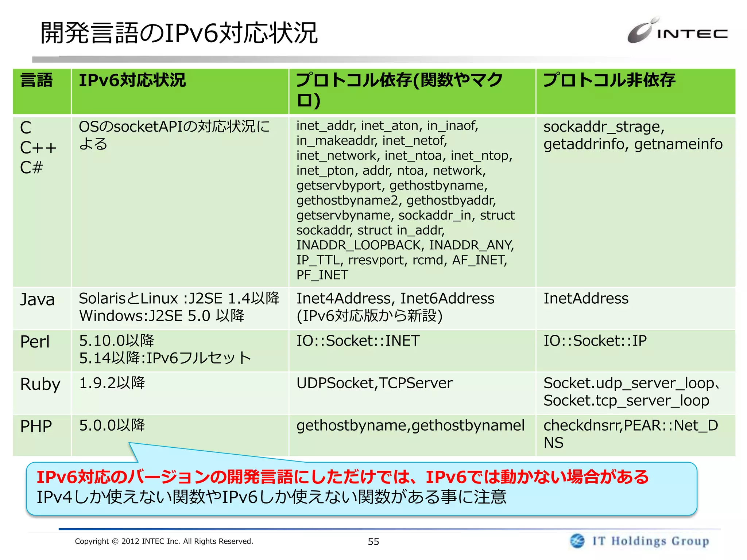Image resolution: width=747 pixels, height=560 pixels.
Task: Click the red callout text IPv6対応のバージョン
Action: (343, 477)
